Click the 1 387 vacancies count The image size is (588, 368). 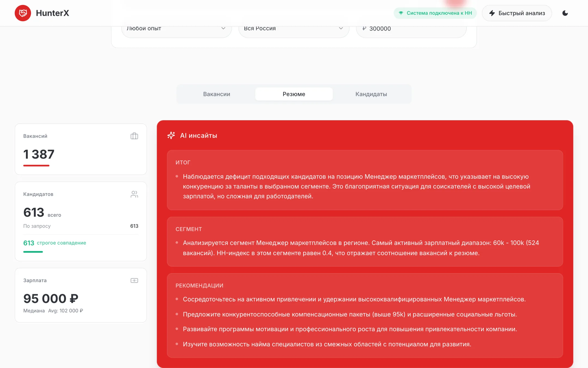pos(39,154)
